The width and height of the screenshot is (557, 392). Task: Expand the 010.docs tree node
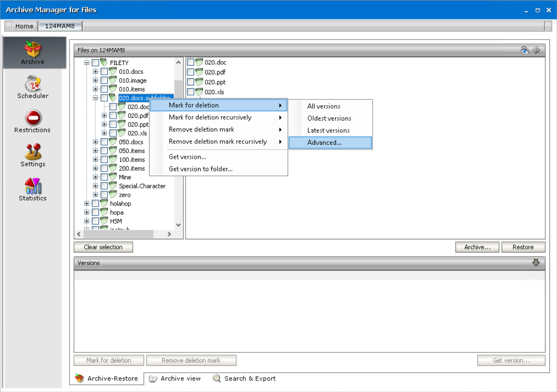point(95,72)
